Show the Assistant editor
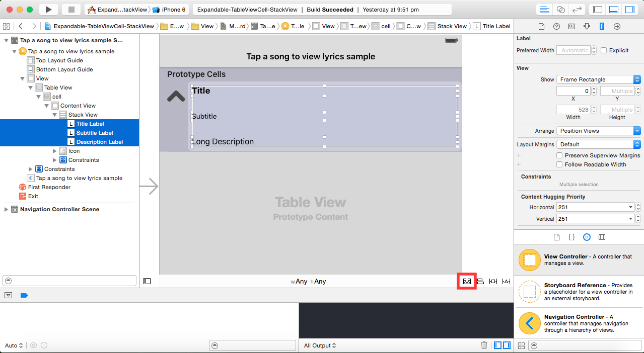Viewport: 644px width, 353px height. (560, 10)
